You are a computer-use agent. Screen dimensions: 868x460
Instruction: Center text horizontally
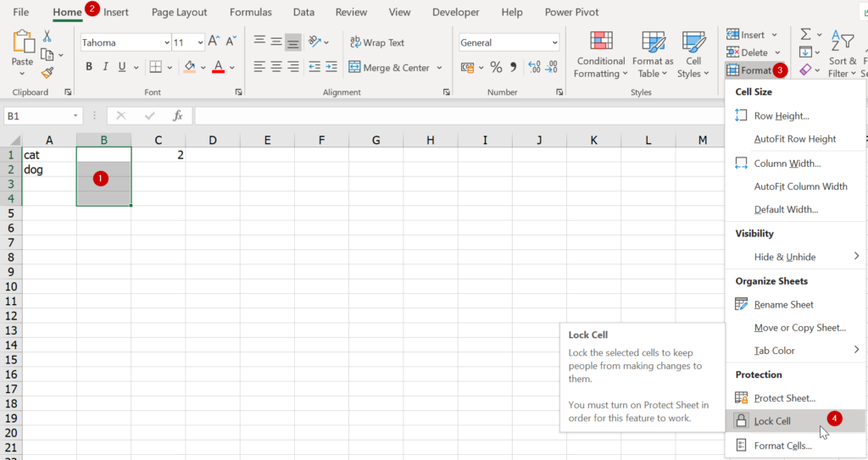click(276, 67)
